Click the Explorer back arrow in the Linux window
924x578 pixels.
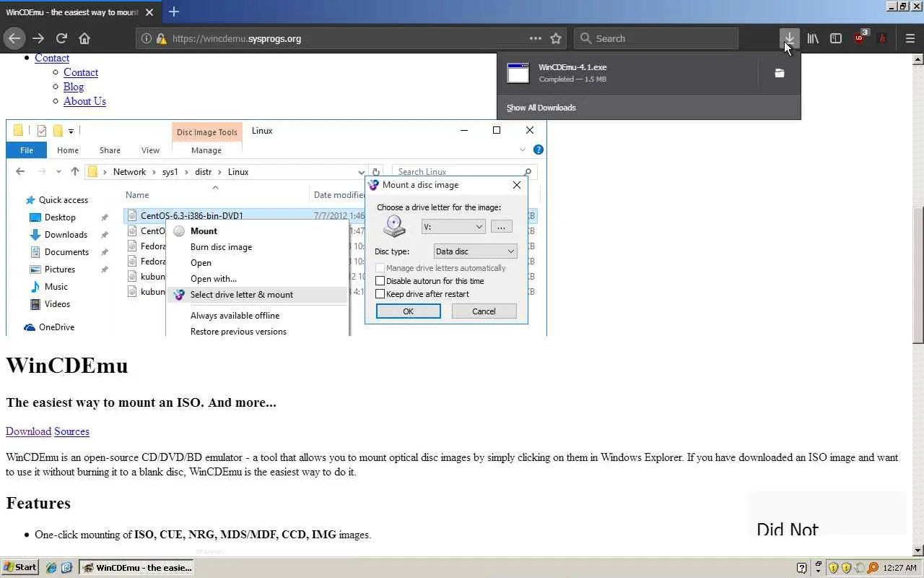[20, 172]
